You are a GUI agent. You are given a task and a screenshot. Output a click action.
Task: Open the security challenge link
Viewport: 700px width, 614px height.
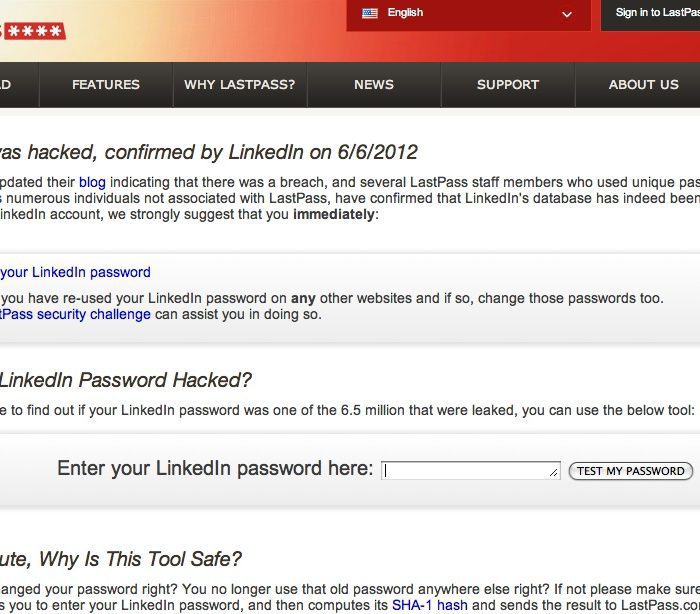click(x=76, y=314)
